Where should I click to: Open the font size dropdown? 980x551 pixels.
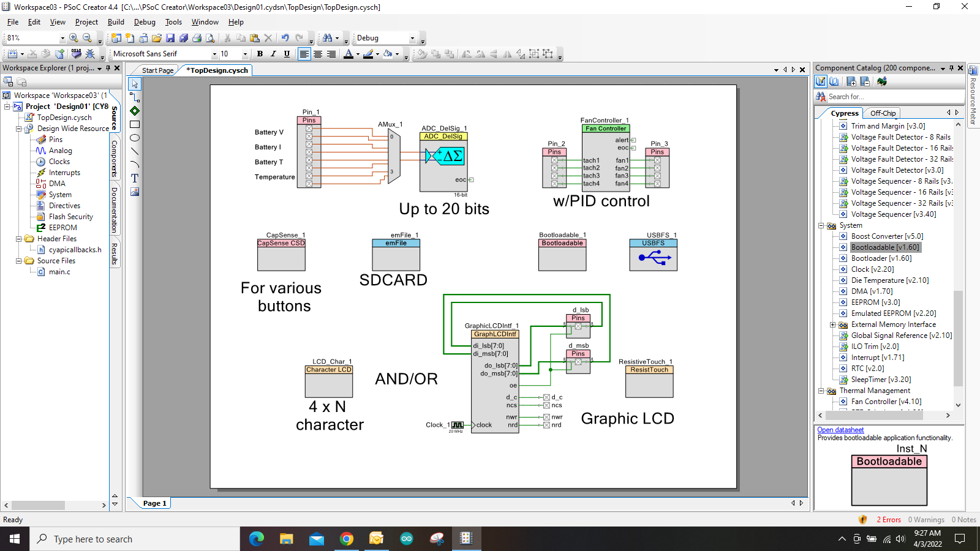[x=245, y=54]
